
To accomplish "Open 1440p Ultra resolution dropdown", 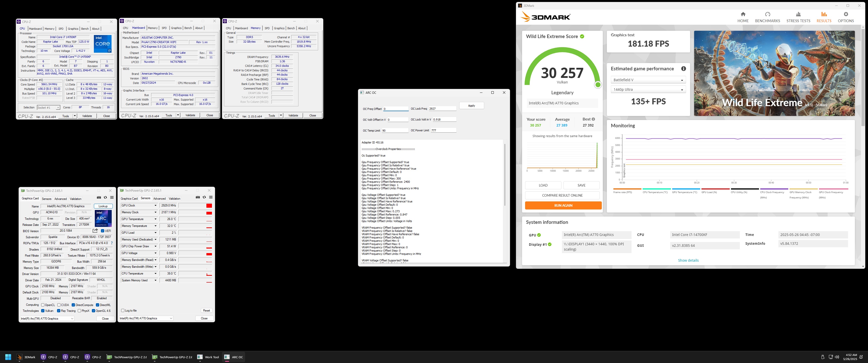I will 648,89.
